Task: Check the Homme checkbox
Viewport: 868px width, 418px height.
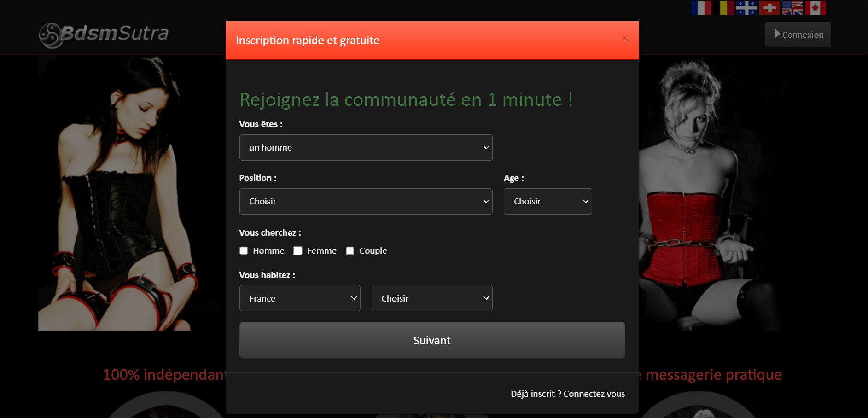Action: pyautogui.click(x=244, y=251)
